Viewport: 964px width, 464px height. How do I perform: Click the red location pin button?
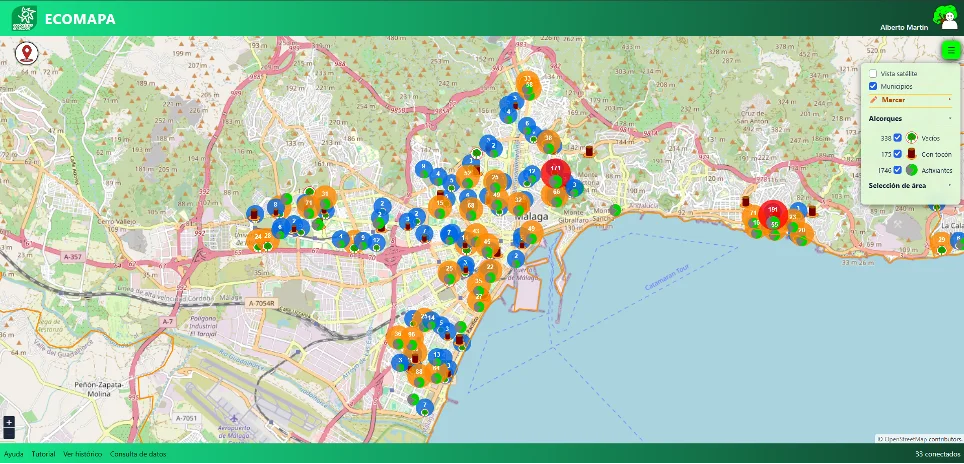(x=26, y=53)
